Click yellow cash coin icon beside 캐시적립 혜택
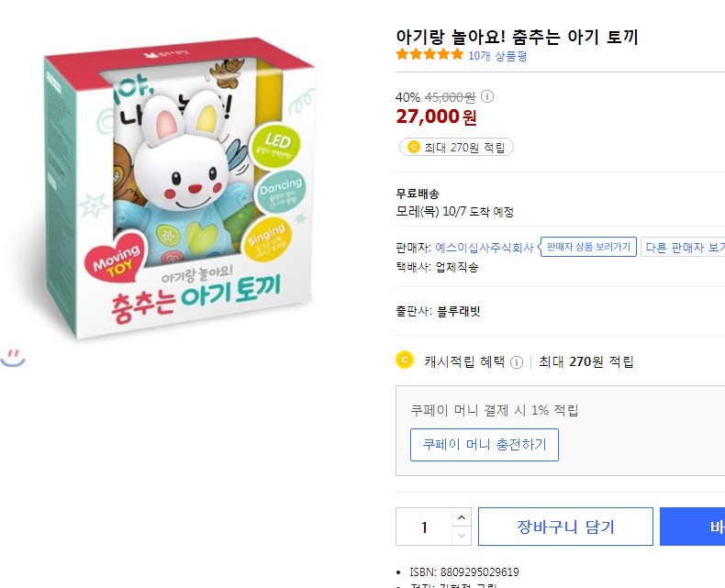 (x=405, y=361)
